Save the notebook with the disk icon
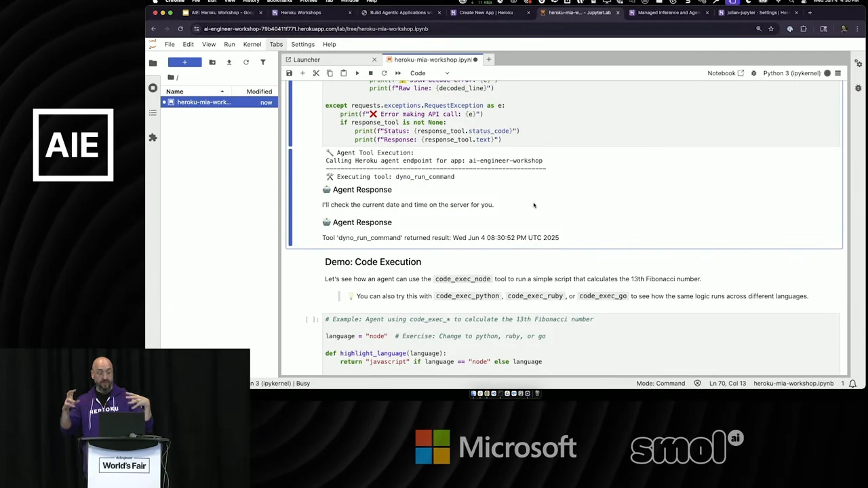The width and height of the screenshot is (868, 488). (289, 73)
